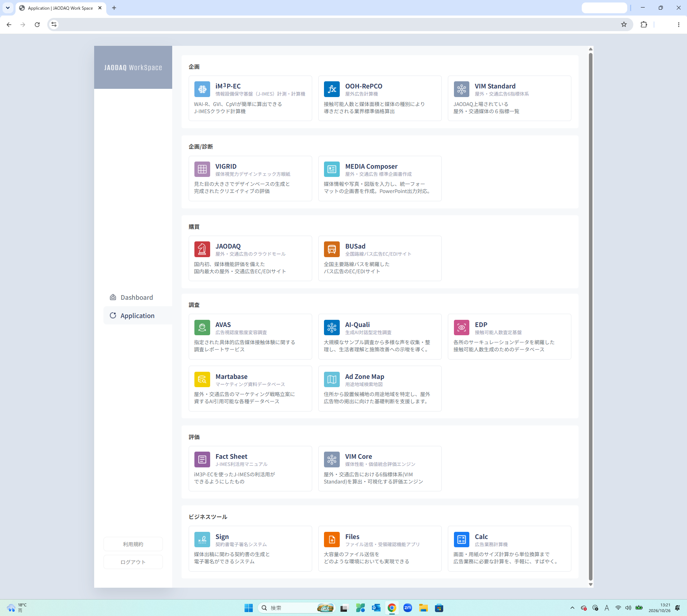This screenshot has width=687, height=616.
Task: Open the MEDIA Composer icon
Action: point(332,169)
